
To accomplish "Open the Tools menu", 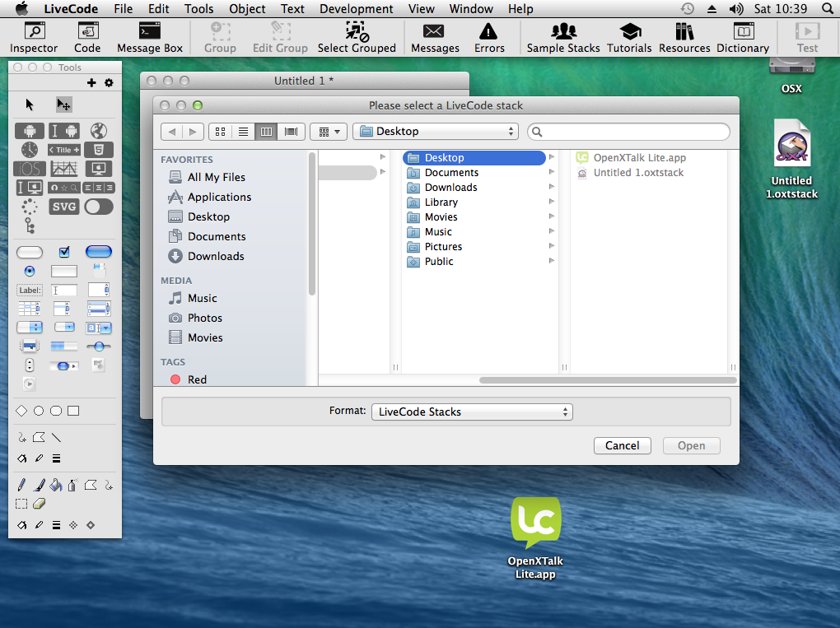I will [198, 8].
